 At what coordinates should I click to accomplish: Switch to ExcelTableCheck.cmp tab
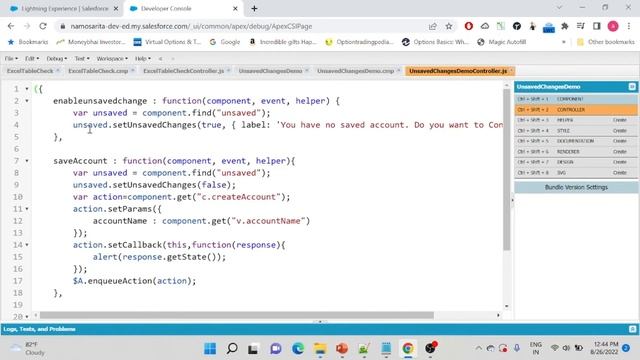tap(98, 71)
